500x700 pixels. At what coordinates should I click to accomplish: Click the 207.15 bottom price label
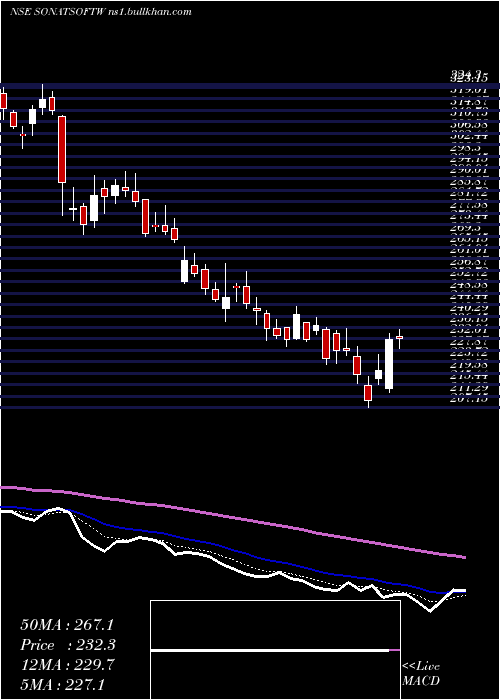468,399
